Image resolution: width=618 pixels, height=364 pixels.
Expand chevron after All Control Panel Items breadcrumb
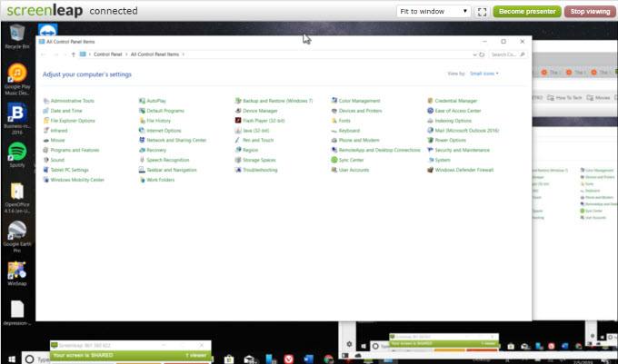click(x=184, y=54)
